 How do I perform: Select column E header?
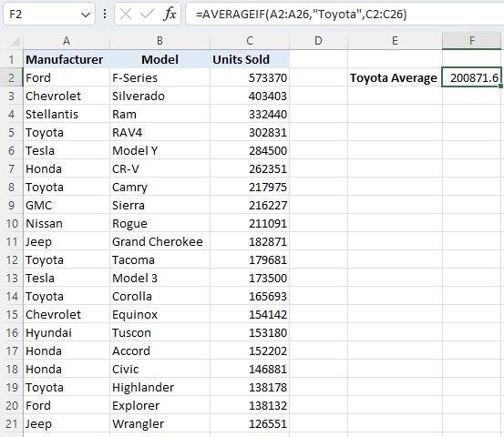(395, 41)
